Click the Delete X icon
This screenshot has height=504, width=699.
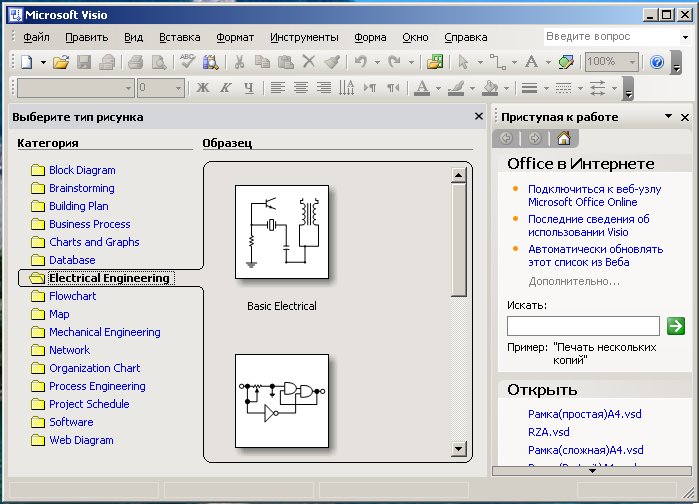(x=308, y=61)
